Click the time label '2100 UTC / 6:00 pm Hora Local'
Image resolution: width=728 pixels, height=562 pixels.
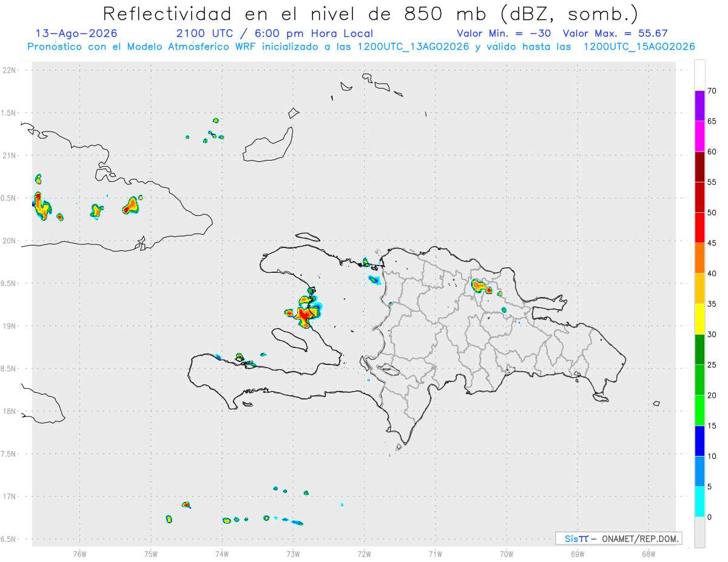point(274,33)
